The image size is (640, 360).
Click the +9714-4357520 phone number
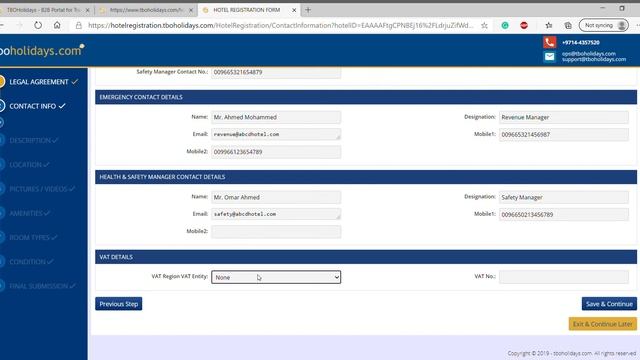pos(581,42)
